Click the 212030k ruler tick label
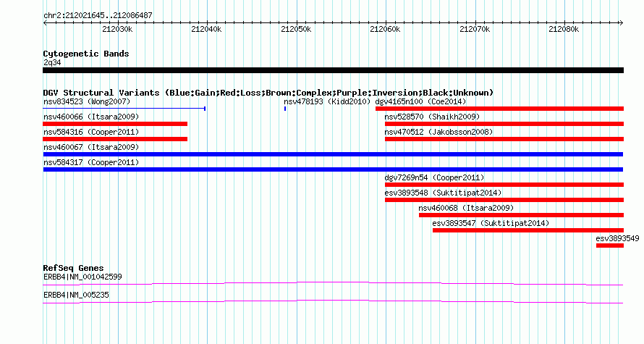The image size is (644, 344). click(117, 29)
